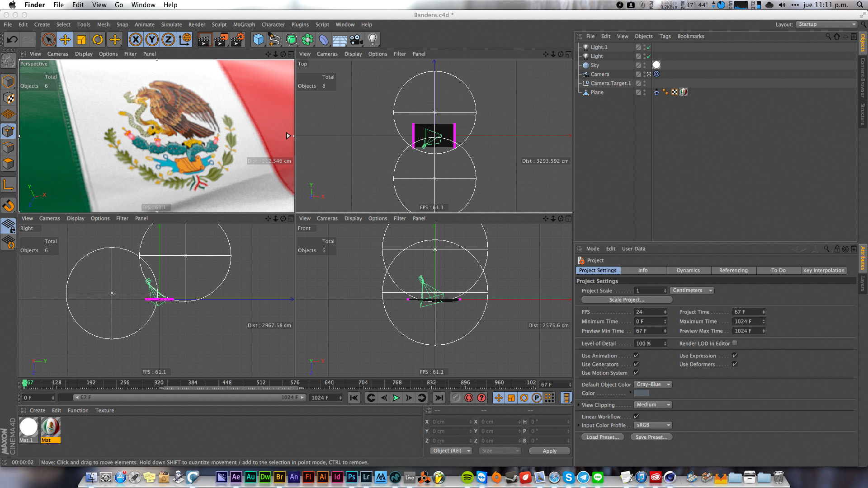The image size is (868, 488).
Task: Click the project Color swatch
Action: 642,393
